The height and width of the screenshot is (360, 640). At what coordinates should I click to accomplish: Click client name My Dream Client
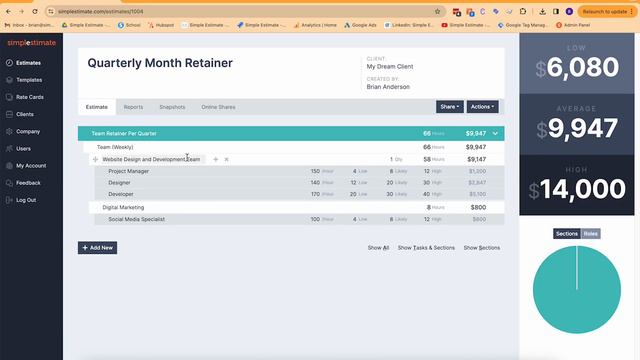click(x=390, y=67)
